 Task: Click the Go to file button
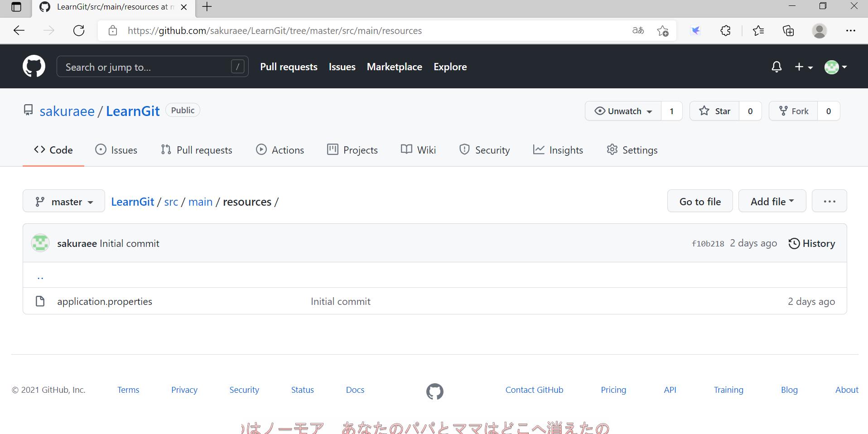click(x=700, y=201)
